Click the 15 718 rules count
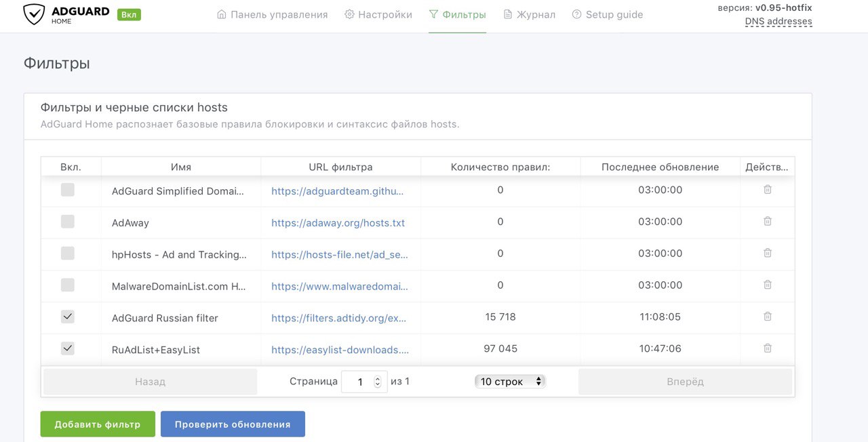This screenshot has height=442, width=868. point(500,317)
